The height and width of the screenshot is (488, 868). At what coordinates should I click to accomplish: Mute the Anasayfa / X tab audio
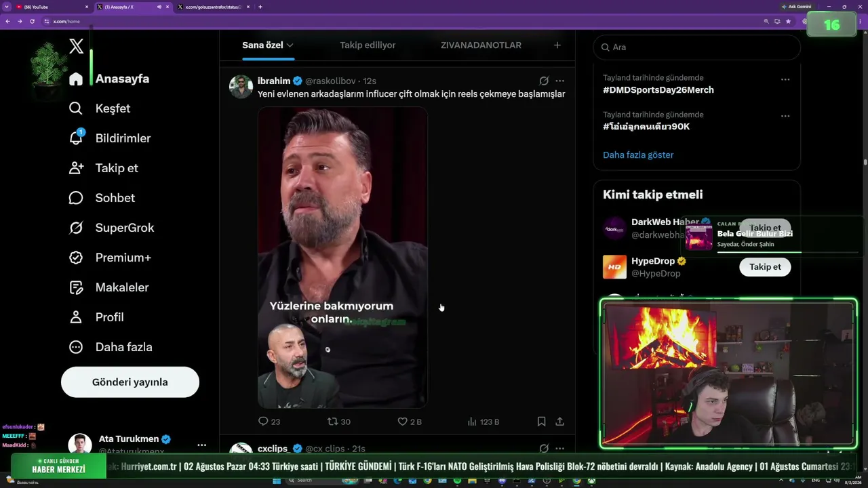pos(159,7)
